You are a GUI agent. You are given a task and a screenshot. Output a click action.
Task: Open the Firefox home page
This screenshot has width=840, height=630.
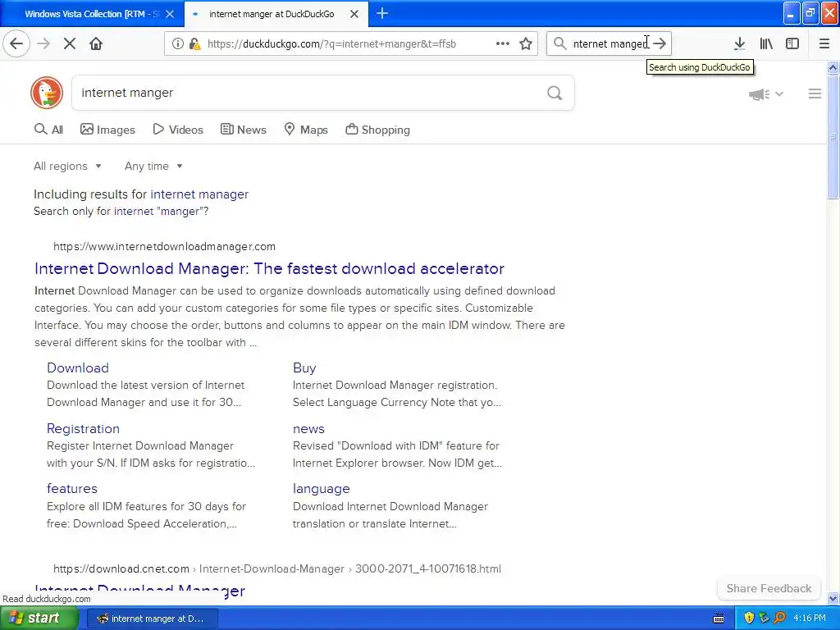pyautogui.click(x=96, y=43)
